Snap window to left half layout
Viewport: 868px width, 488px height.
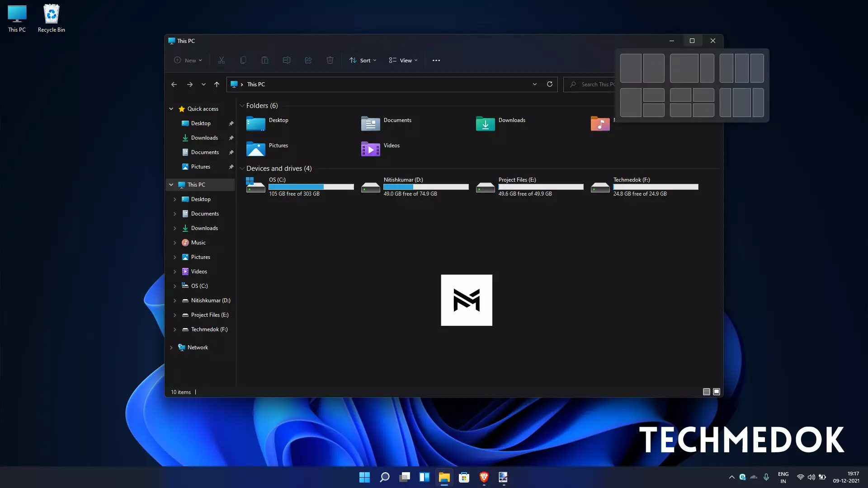tap(631, 68)
